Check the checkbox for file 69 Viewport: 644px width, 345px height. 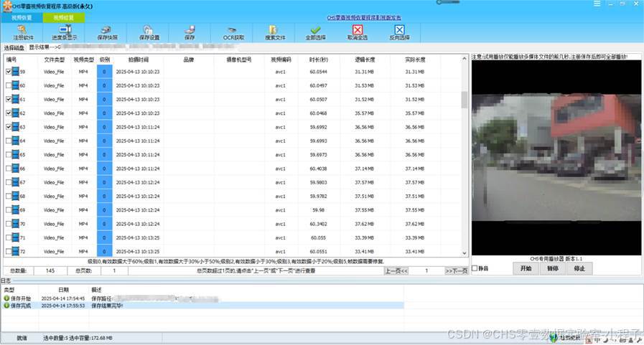(x=9, y=210)
